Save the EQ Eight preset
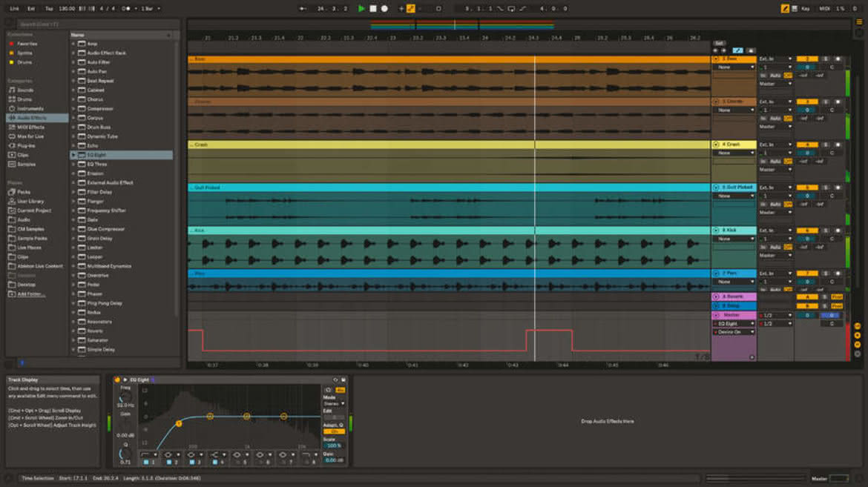Viewport: 868px width, 487px height. click(x=343, y=380)
